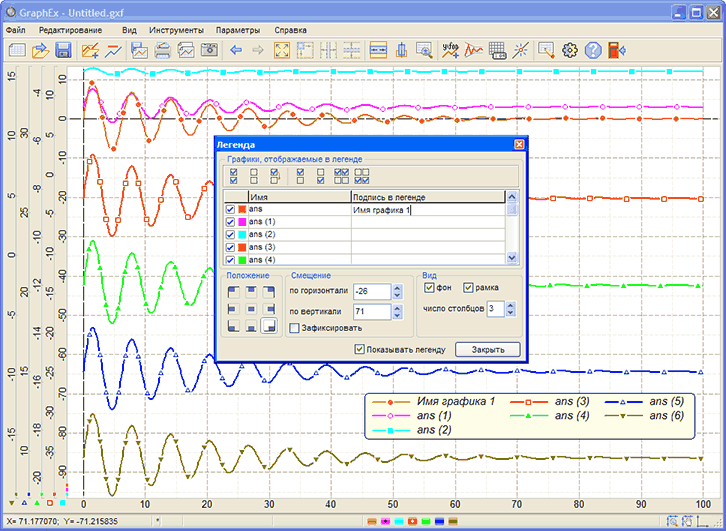The width and height of the screenshot is (726, 531).
Task: Click the 'Закрыть' button
Action: (487, 349)
